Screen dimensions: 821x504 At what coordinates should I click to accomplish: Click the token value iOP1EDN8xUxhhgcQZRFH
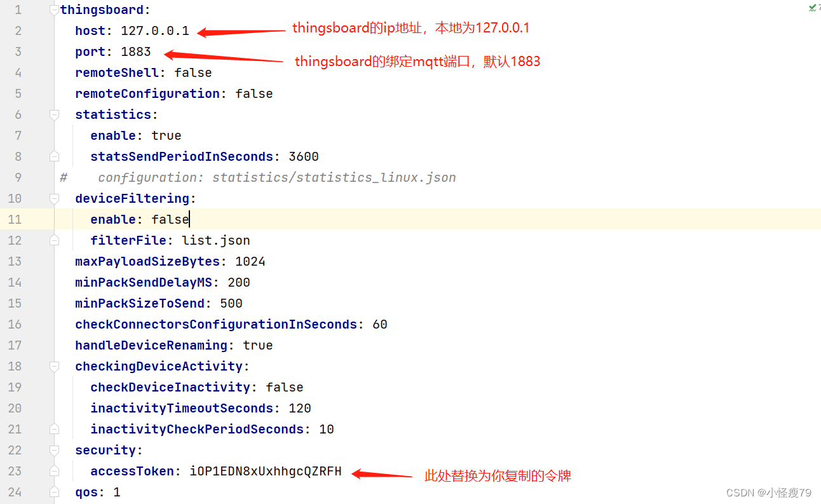click(266, 472)
